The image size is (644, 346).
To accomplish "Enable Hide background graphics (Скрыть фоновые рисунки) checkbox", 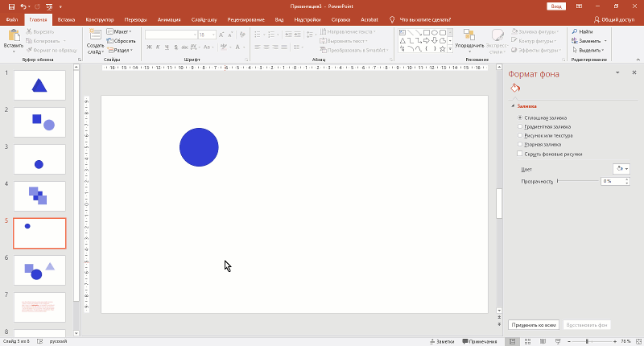I will [520, 153].
